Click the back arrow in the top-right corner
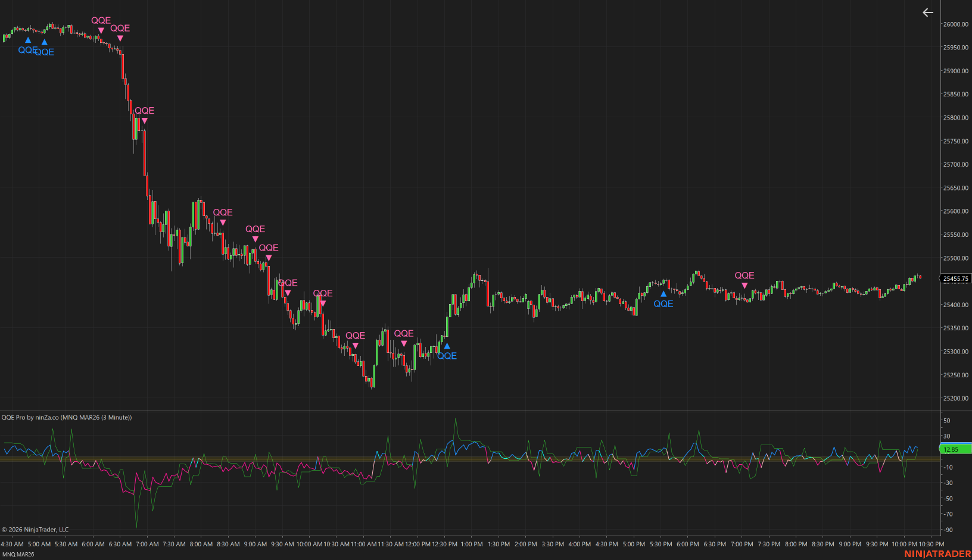Viewport: 972px width, 560px height. (x=927, y=12)
